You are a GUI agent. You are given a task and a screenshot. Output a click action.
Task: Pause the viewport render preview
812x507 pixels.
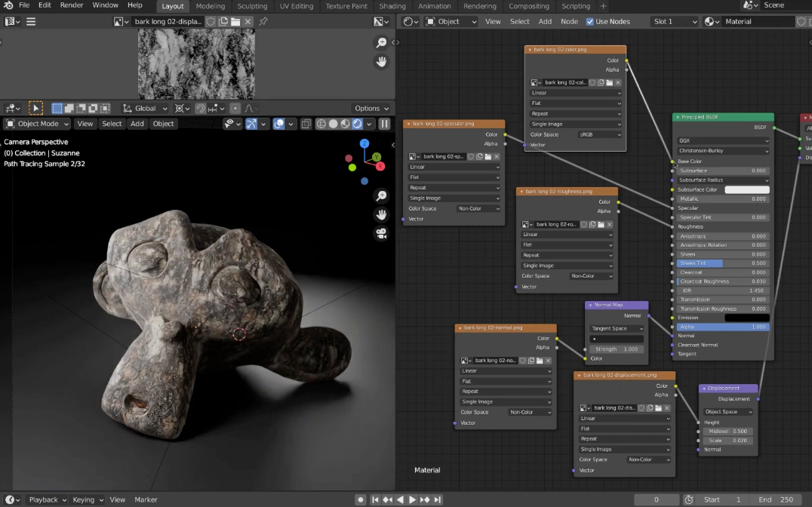click(384, 124)
